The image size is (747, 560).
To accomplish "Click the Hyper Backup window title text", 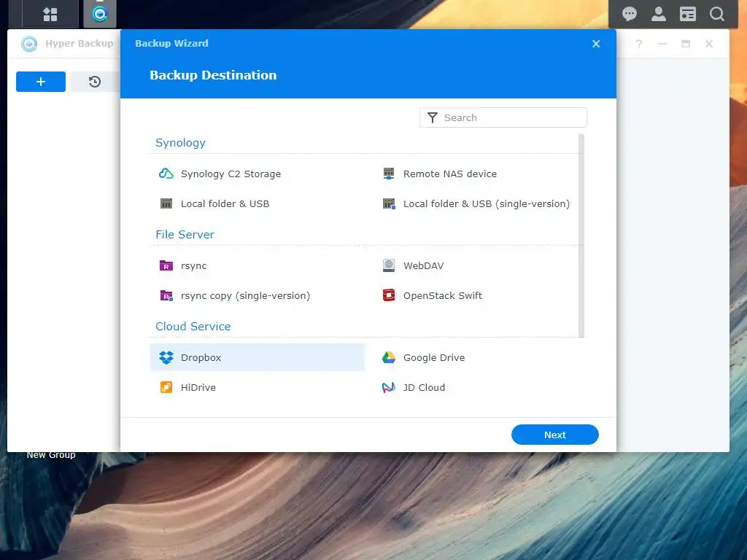I will pos(80,43).
